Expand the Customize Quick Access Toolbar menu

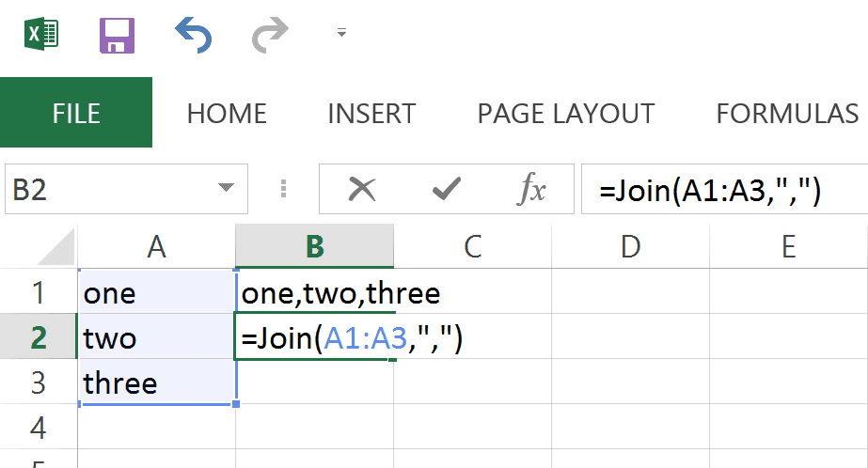point(341,34)
